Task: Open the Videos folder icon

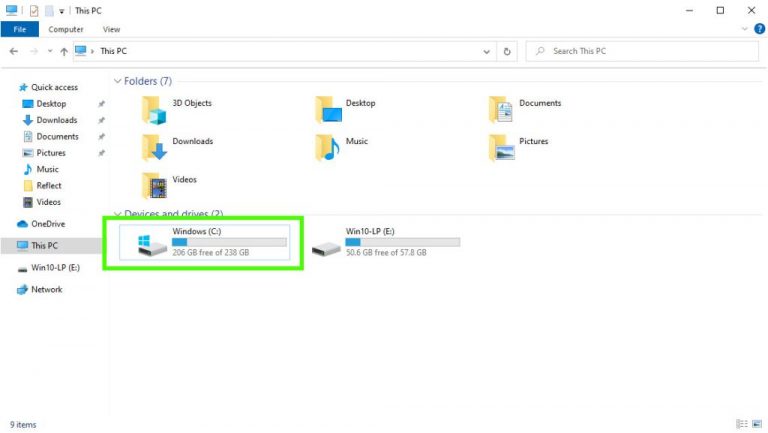Action: point(154,186)
